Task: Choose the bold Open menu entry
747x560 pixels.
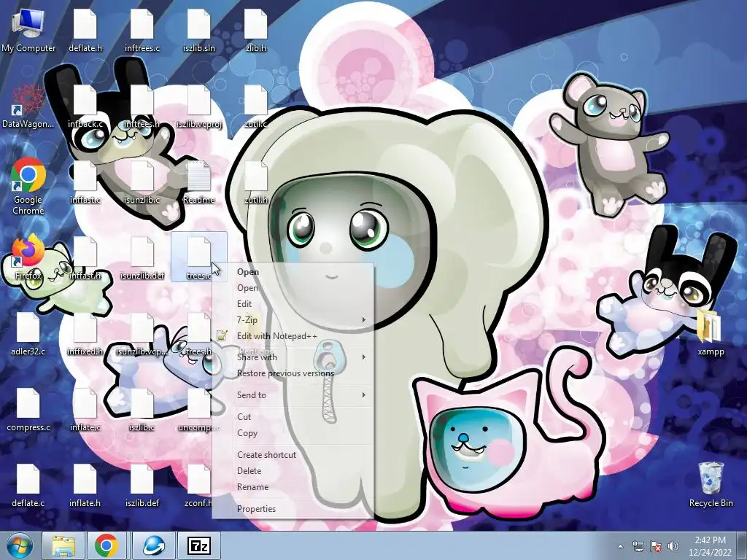Action: (x=293, y=272)
